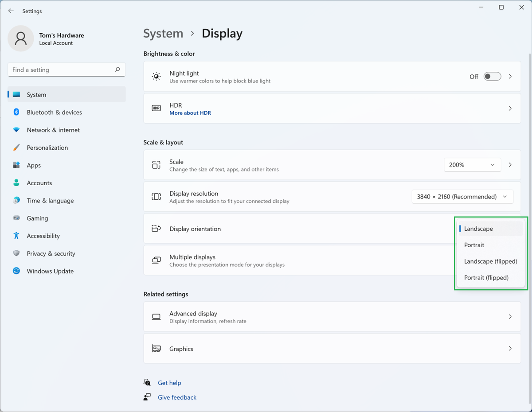Click the Find a setting search box
532x412 pixels.
(x=66, y=70)
